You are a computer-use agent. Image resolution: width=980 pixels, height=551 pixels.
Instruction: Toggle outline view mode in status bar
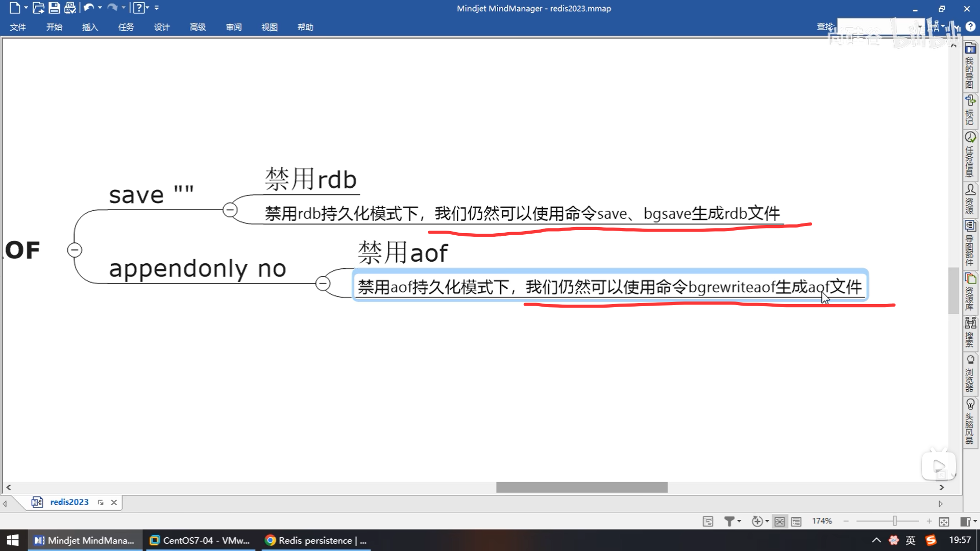point(796,521)
